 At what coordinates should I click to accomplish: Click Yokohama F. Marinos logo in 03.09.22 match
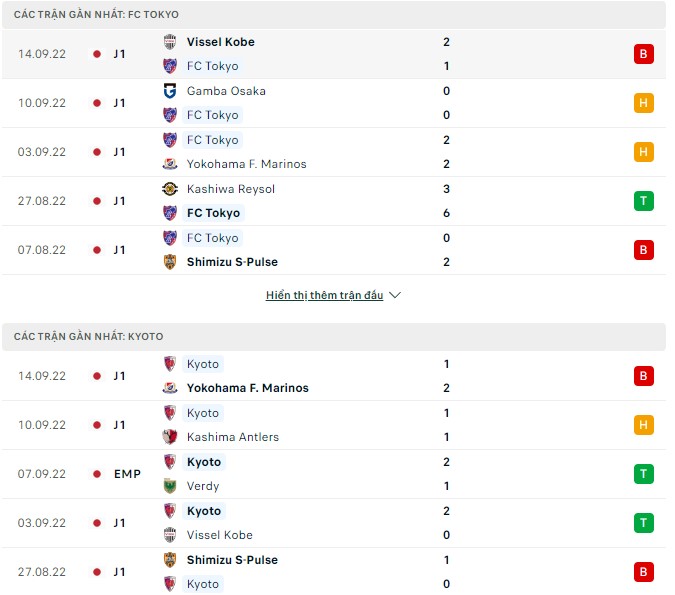click(x=170, y=164)
